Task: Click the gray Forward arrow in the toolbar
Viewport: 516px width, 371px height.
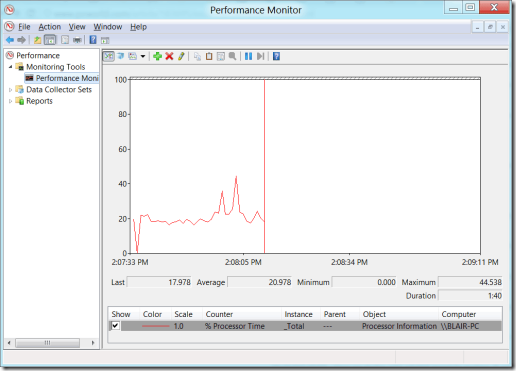Action: pos(21,40)
